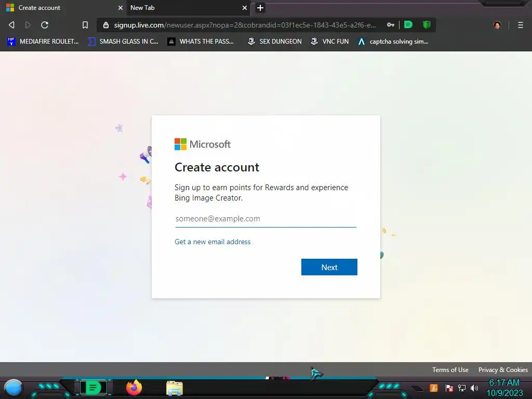
Task: Open the MEDIAFIRE ROULET... bookmark
Action: (43, 42)
